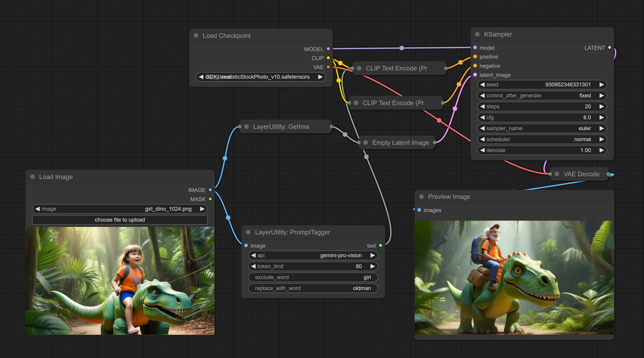
Task: Click the checkpoint next arrow for SDXL realisticStockPhoto
Action: 320,77
